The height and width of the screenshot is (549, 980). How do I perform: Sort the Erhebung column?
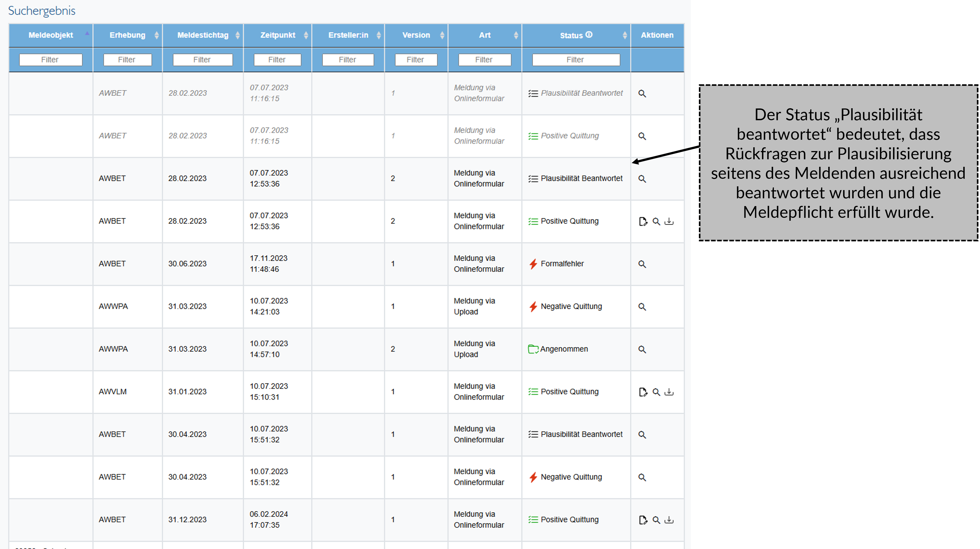[156, 35]
